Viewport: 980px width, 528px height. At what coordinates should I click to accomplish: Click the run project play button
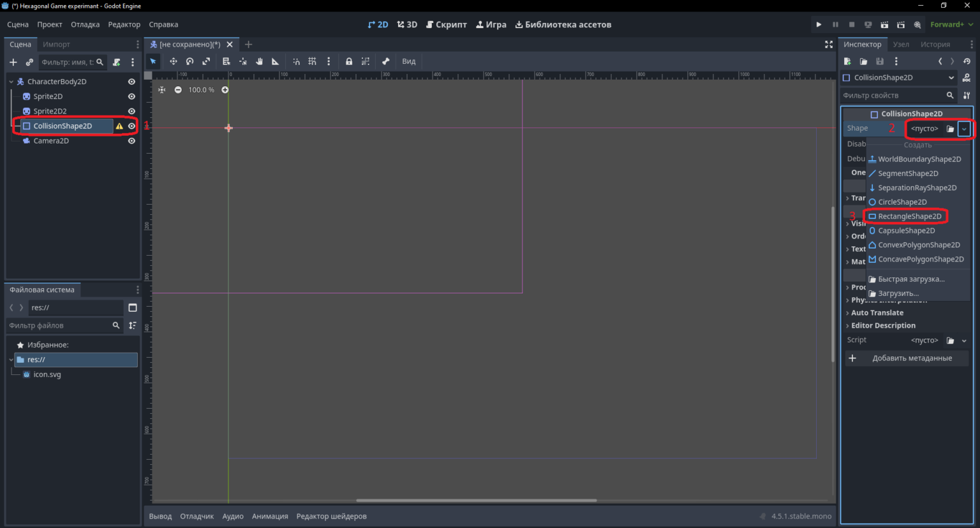click(x=819, y=24)
